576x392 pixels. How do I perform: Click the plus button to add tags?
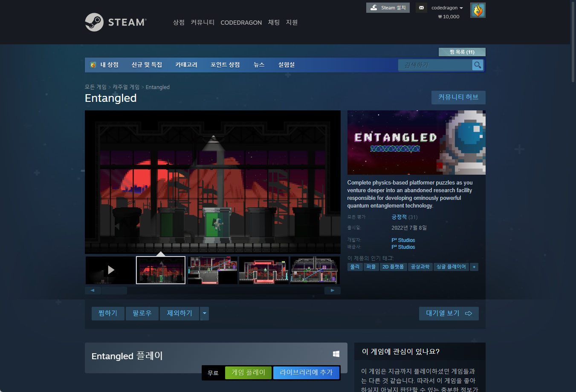tap(474, 267)
